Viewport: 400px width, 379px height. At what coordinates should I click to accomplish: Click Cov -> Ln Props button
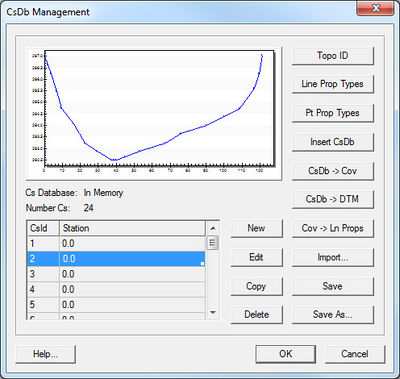[x=333, y=228]
